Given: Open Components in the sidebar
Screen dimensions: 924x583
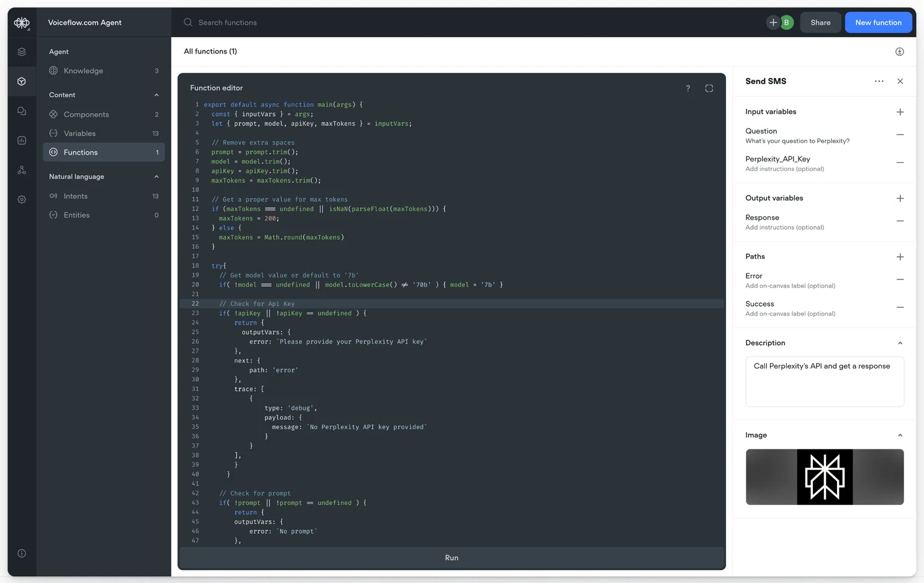Looking at the screenshot, I should 104,114.
